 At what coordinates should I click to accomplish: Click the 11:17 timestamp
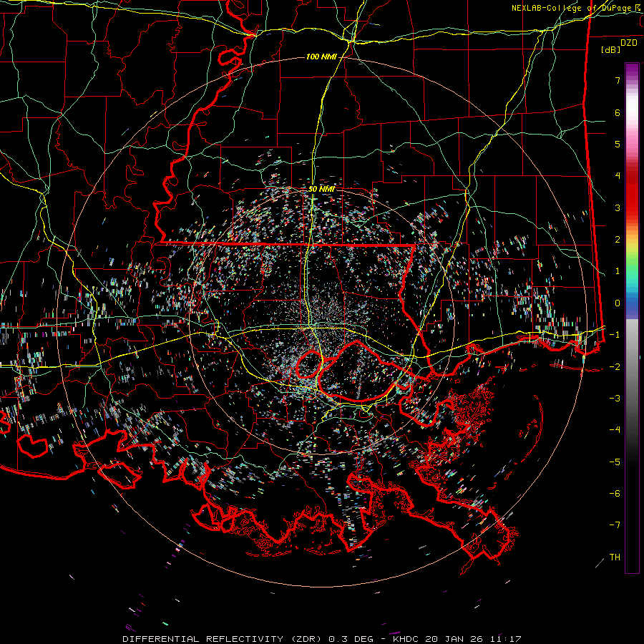coord(505,639)
